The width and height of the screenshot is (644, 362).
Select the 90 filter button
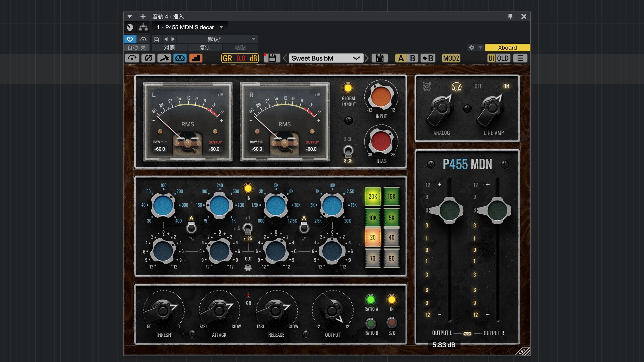[x=391, y=258]
